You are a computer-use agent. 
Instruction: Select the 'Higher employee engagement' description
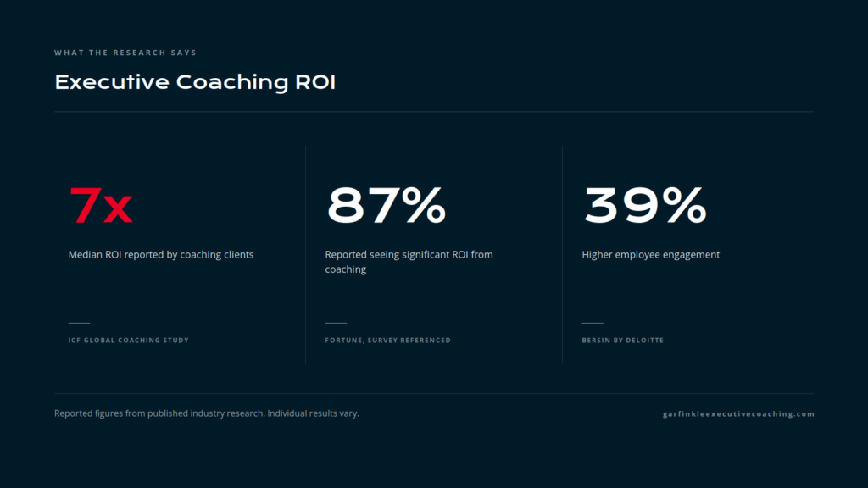(650, 254)
